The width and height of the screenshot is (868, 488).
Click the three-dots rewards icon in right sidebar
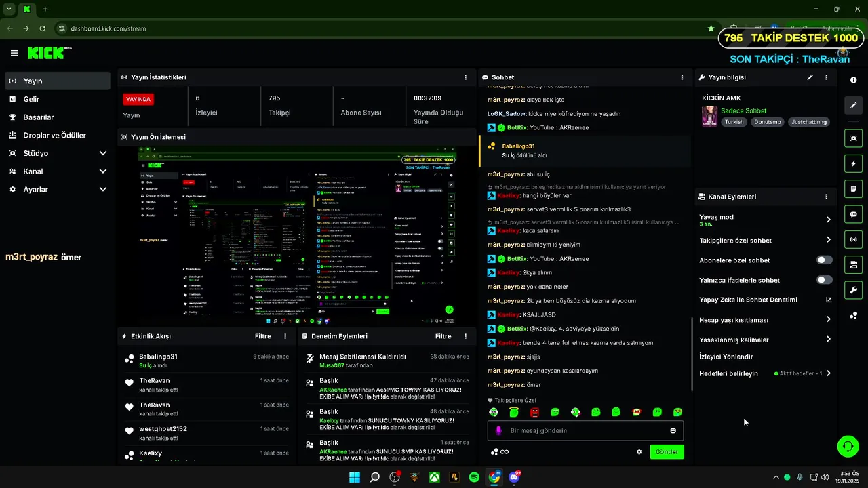tap(853, 316)
